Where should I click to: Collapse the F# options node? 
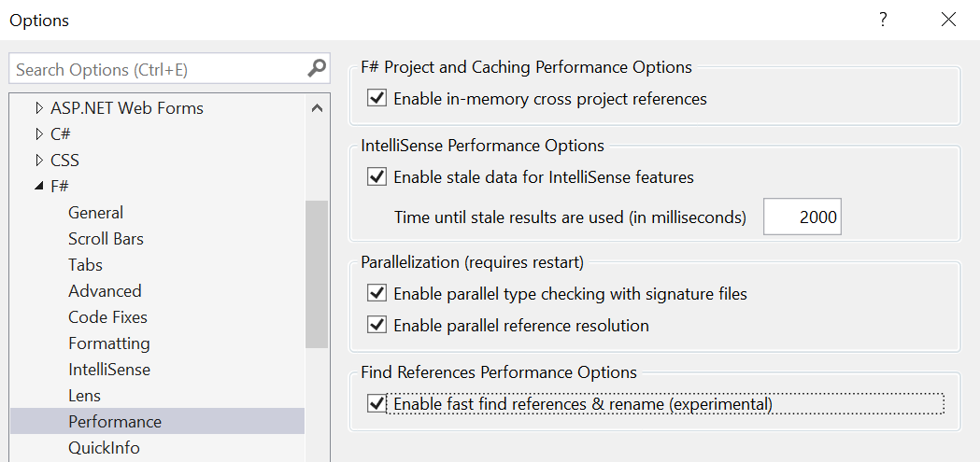(x=39, y=187)
